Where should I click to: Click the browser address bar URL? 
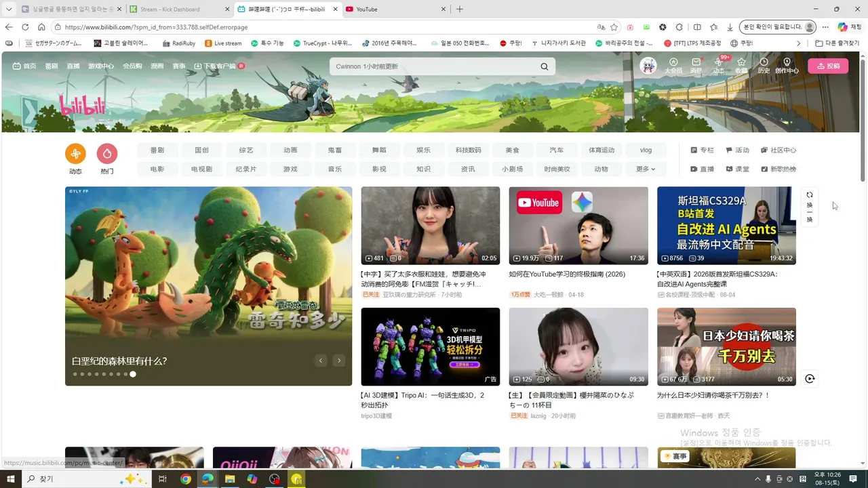[x=157, y=27]
